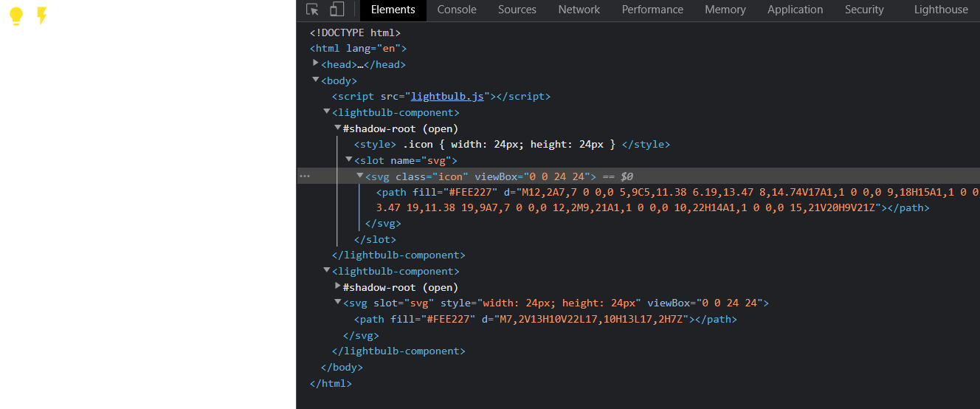Viewport: 980px width, 409px height.
Task: Switch to the Performance tab
Action: click(652, 10)
